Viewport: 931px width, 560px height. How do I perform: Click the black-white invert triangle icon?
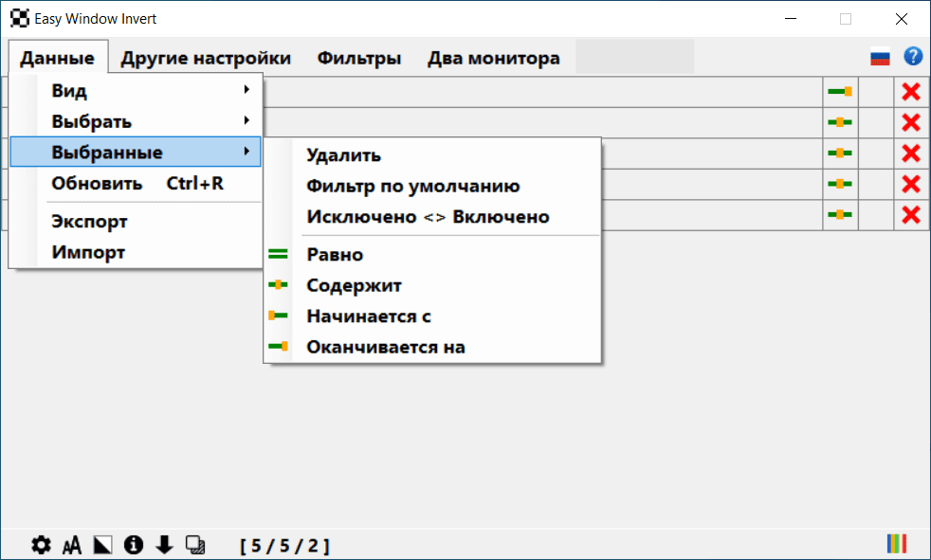point(102,545)
